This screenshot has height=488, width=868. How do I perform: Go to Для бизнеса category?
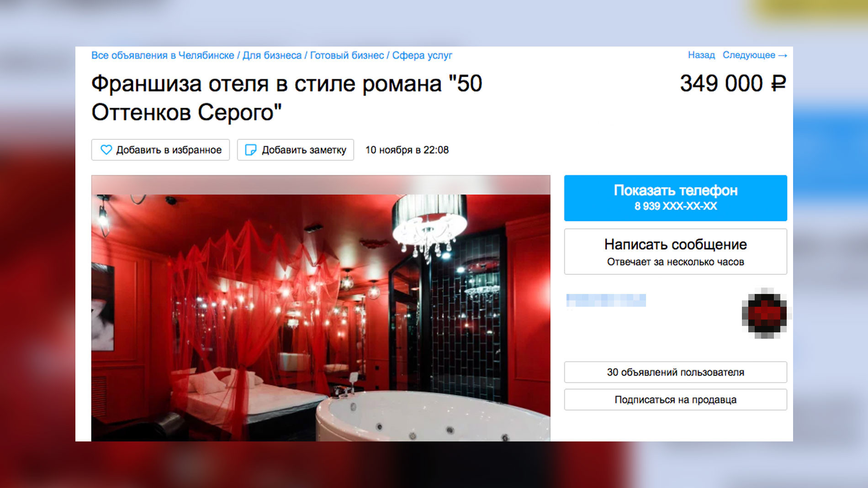tap(272, 55)
